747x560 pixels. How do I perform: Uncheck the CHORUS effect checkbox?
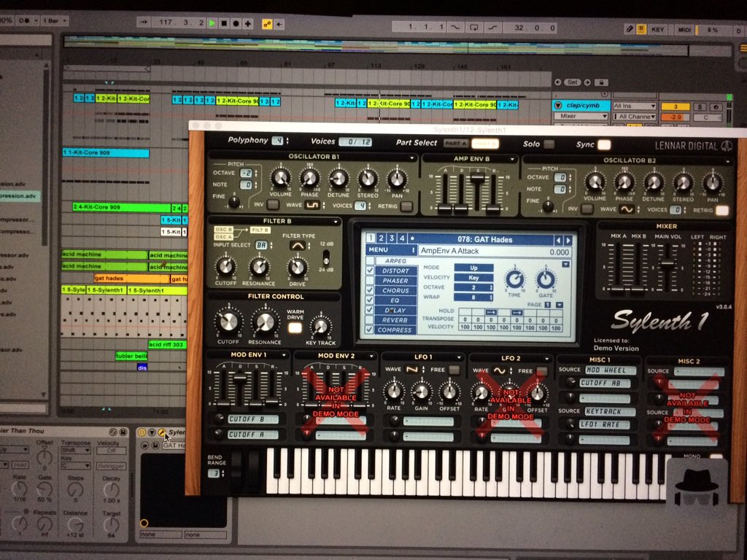click(x=370, y=290)
